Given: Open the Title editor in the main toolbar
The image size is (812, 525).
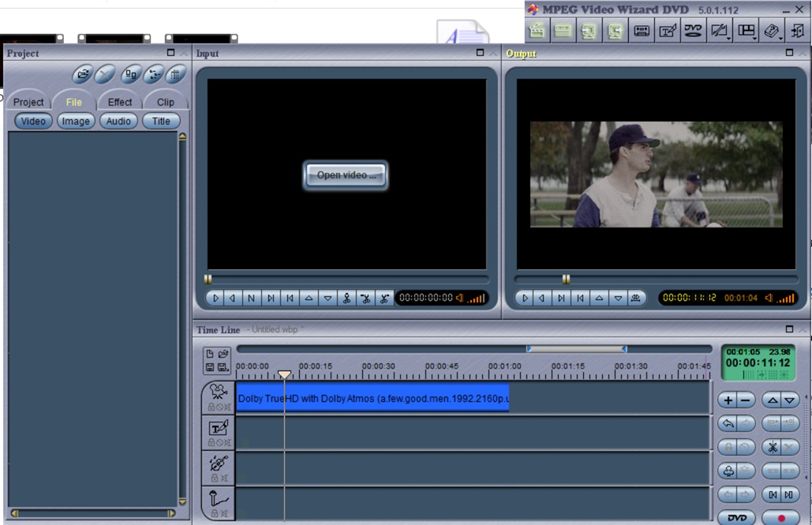Looking at the screenshot, I should click(x=668, y=31).
